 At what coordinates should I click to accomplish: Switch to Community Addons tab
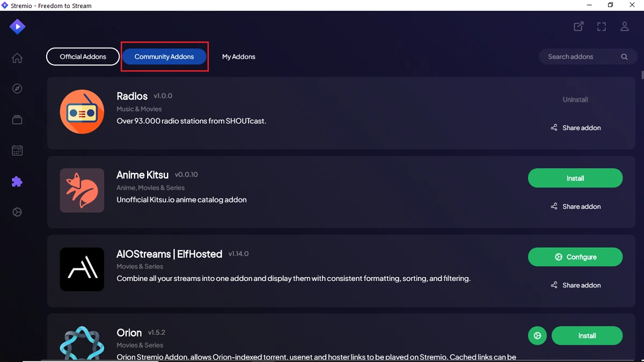point(164,56)
